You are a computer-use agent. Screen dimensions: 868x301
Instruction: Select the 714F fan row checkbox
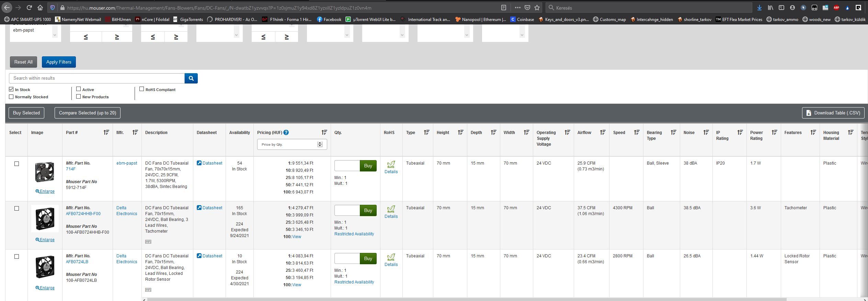[x=16, y=164]
